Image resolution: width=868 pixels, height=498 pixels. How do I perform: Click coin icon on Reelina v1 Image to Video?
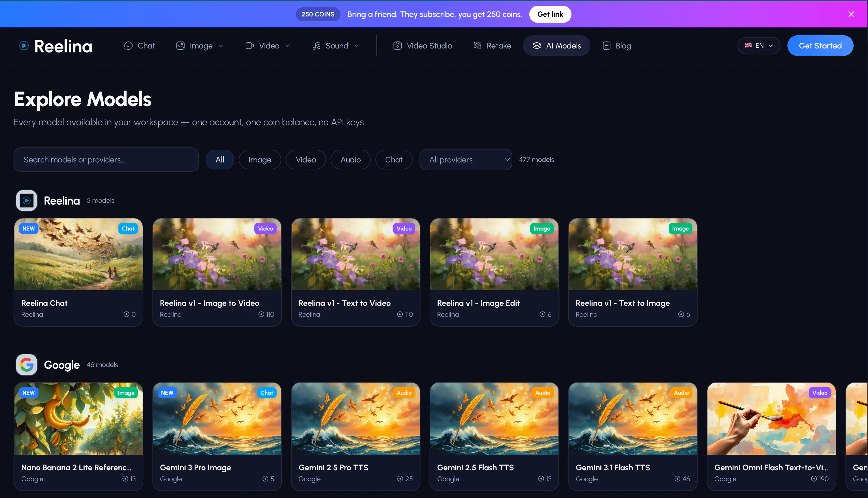point(261,314)
